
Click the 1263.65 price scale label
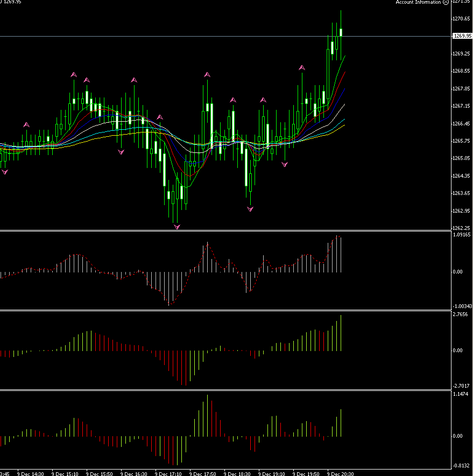point(462,193)
